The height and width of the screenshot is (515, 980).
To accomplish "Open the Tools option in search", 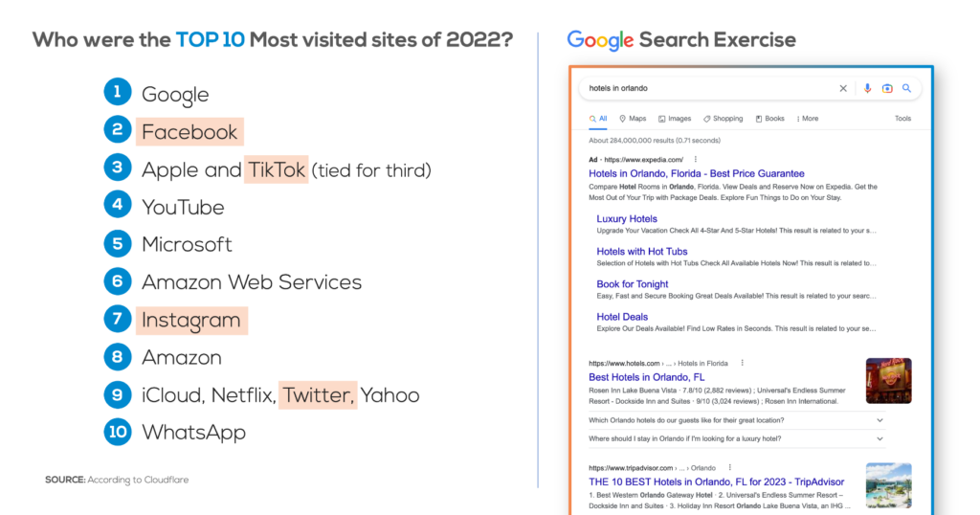I will (902, 119).
